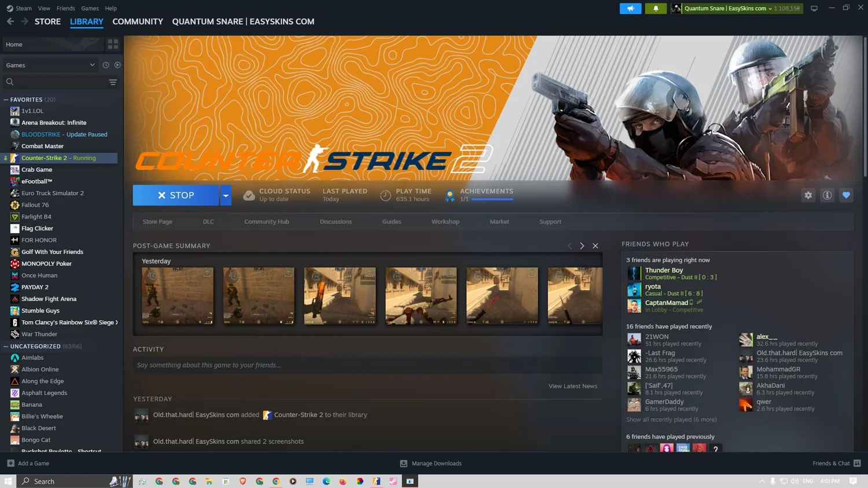Click the game info icon
The image size is (868, 488).
coord(827,196)
